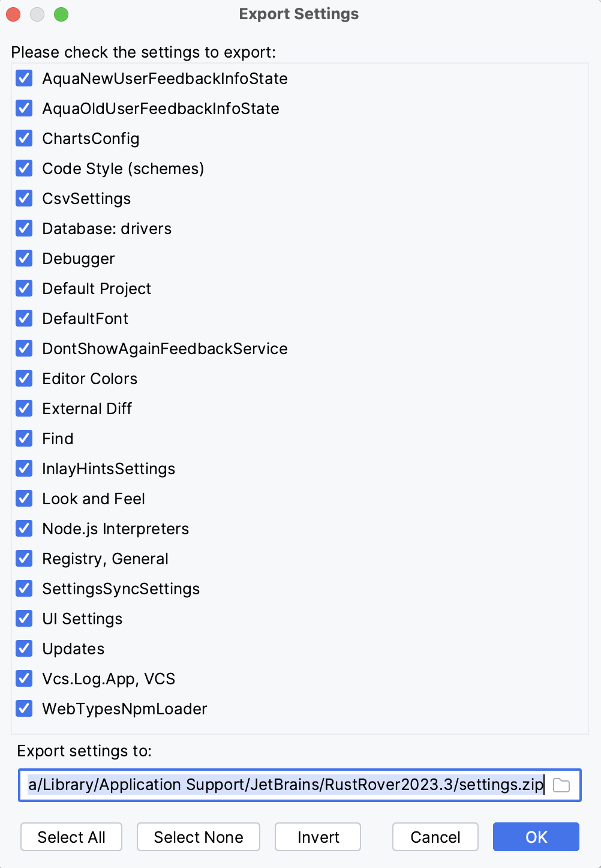Uncheck AquaNewUserFeedbackInfoState
601x868 pixels.
(24, 78)
